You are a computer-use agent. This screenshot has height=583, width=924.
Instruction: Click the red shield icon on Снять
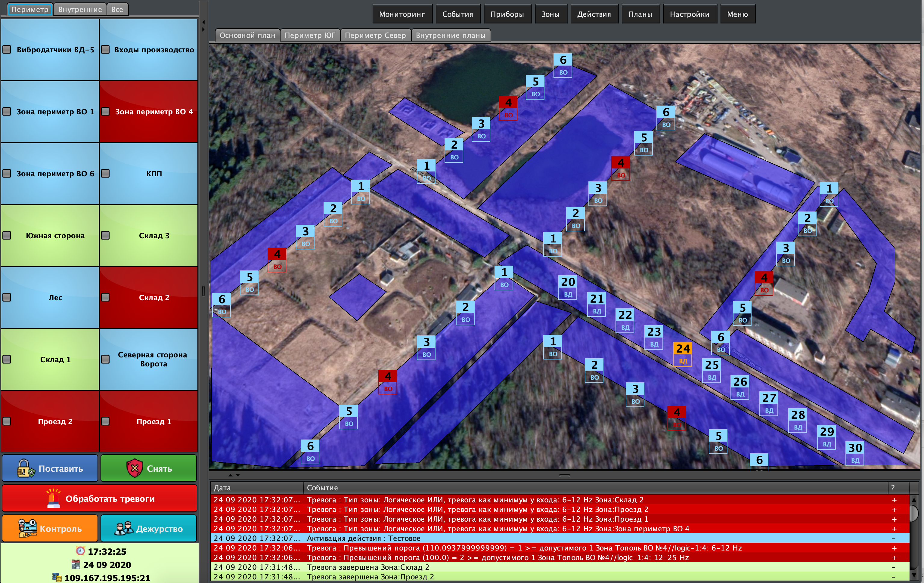135,468
